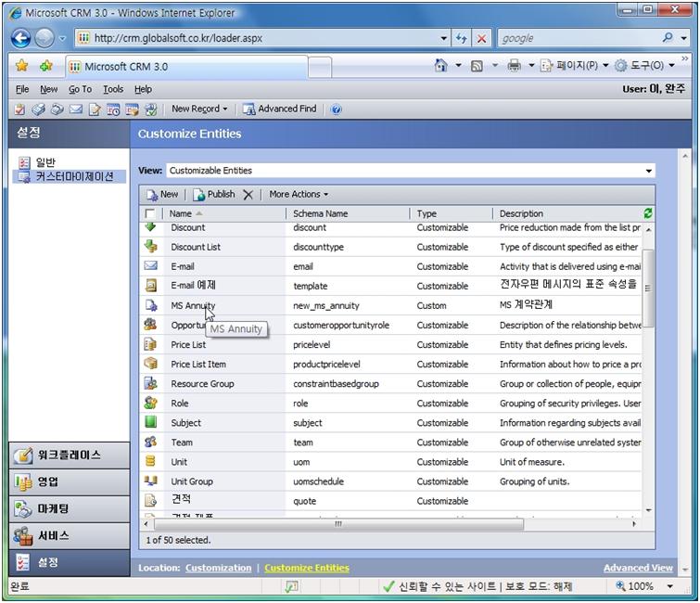Click New in the entity grid toolbar
The image size is (700, 603).
pyautogui.click(x=162, y=195)
